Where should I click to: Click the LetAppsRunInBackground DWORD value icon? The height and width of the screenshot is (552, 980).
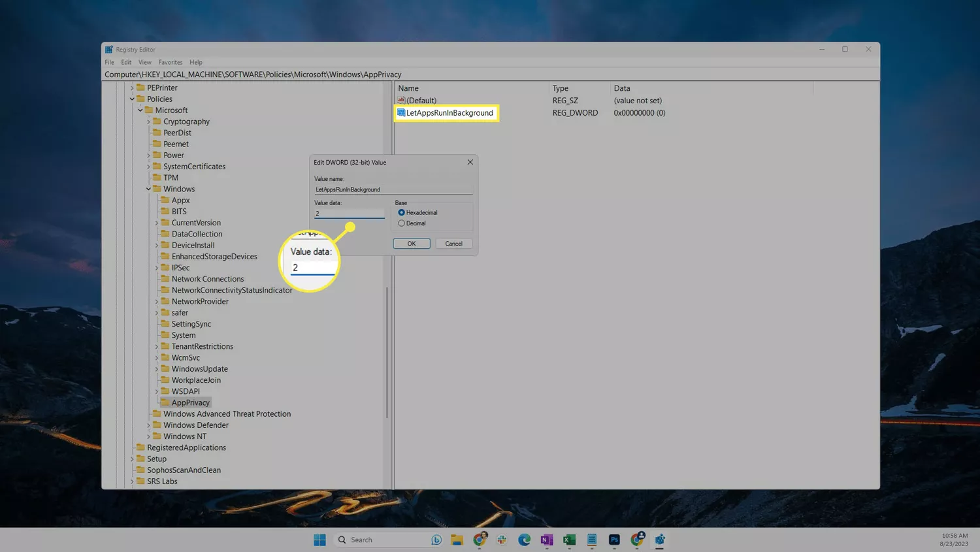(401, 113)
